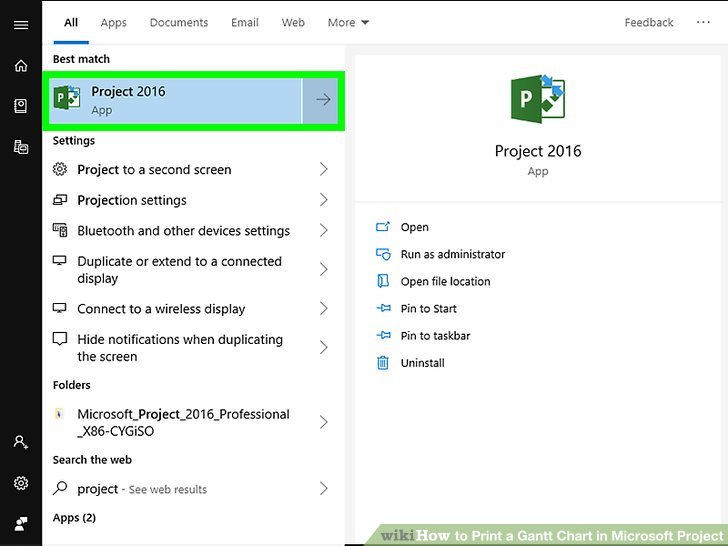
Task: Click the Feedback link
Action: pyautogui.click(x=649, y=22)
